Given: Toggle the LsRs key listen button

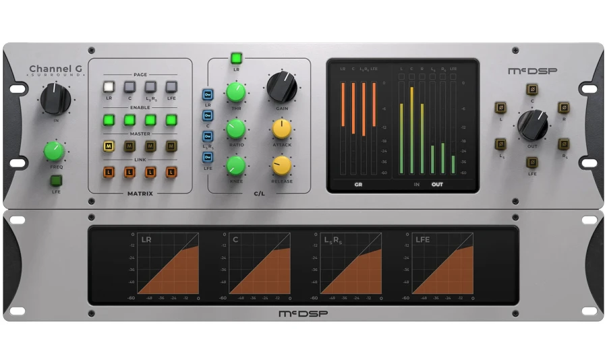Looking at the screenshot, I should (x=208, y=136).
